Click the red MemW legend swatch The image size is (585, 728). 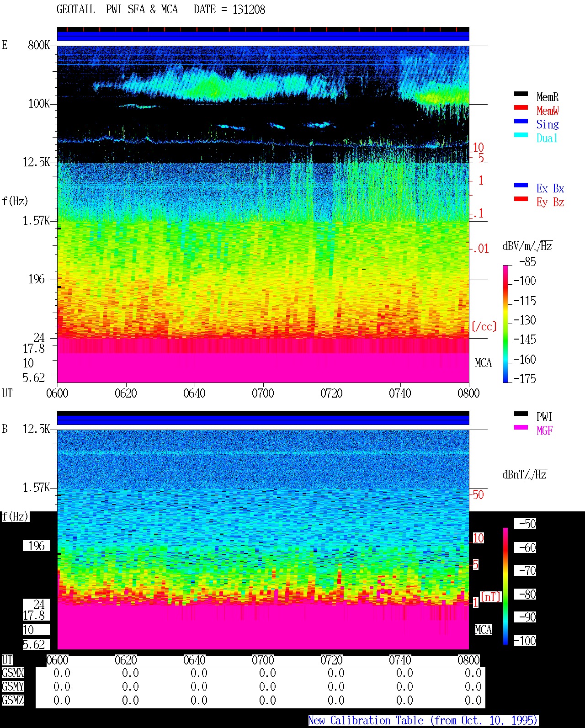coord(521,107)
